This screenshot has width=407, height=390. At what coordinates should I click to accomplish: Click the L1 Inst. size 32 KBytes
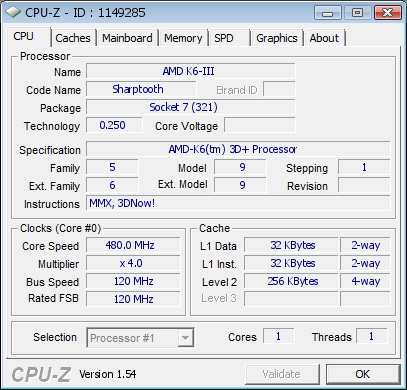(291, 264)
